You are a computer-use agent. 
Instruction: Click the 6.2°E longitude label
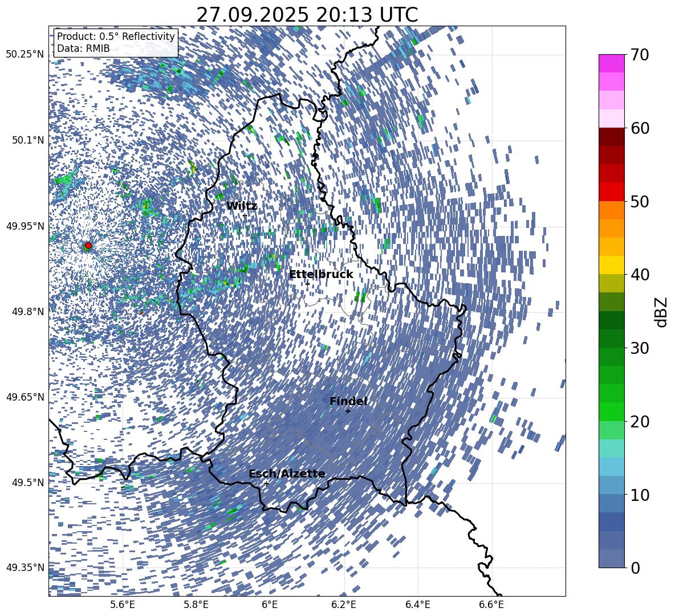pos(344,605)
